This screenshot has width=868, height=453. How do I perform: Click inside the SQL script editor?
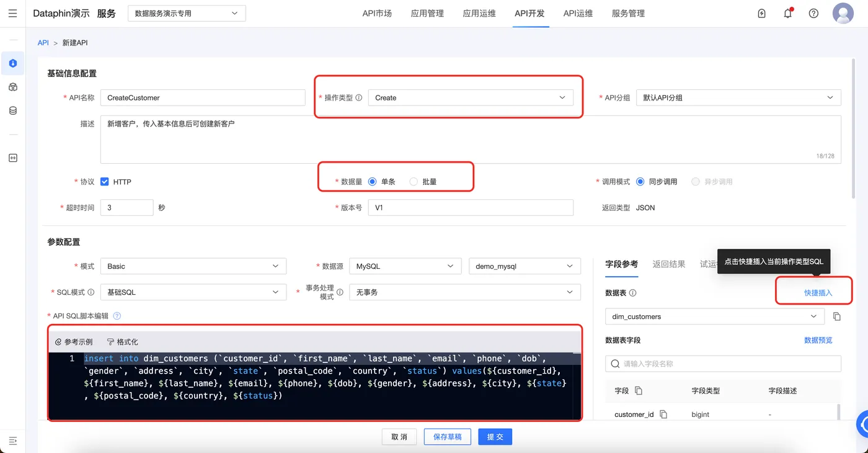point(314,386)
